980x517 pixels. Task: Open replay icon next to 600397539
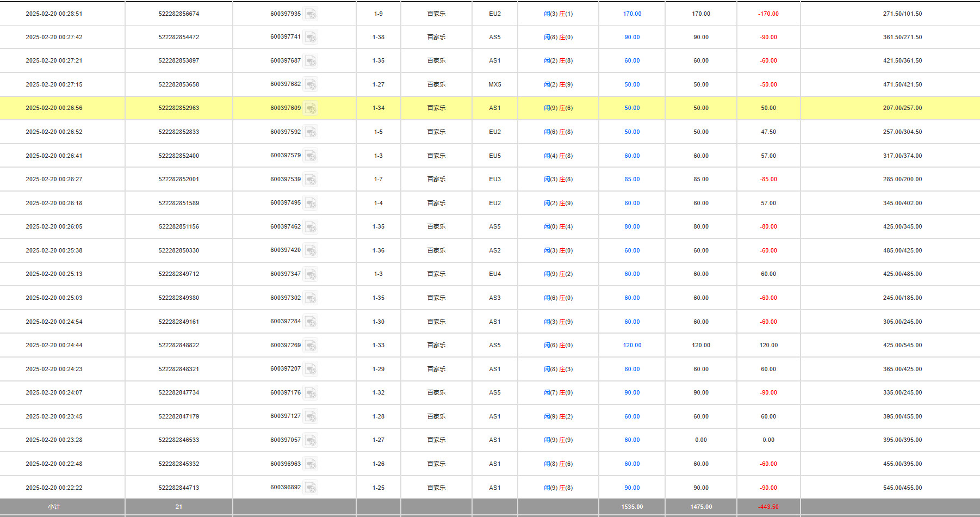click(x=311, y=180)
